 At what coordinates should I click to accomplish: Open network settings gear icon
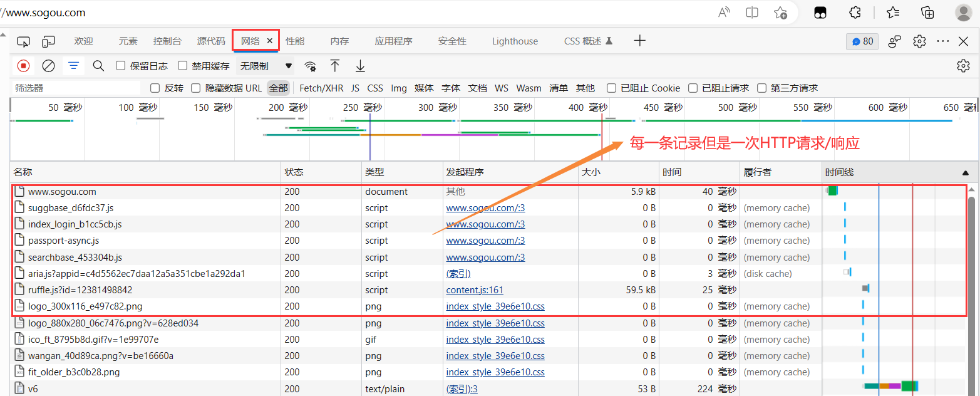pos(963,66)
